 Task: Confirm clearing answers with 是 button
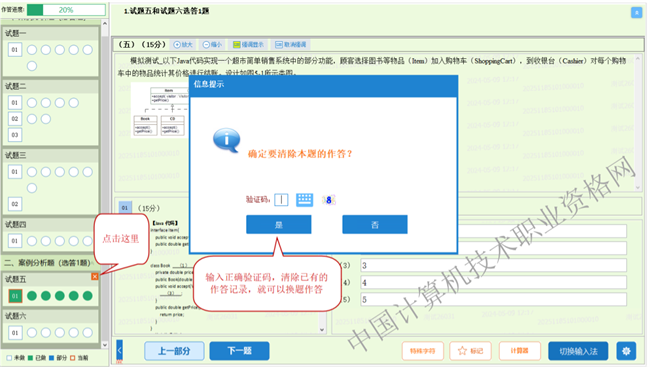point(279,224)
